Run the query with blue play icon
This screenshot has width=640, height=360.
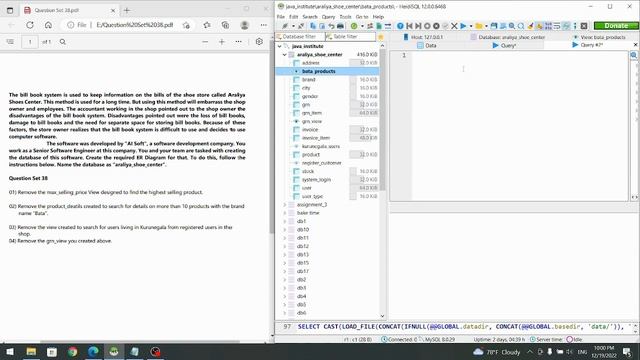point(463,26)
